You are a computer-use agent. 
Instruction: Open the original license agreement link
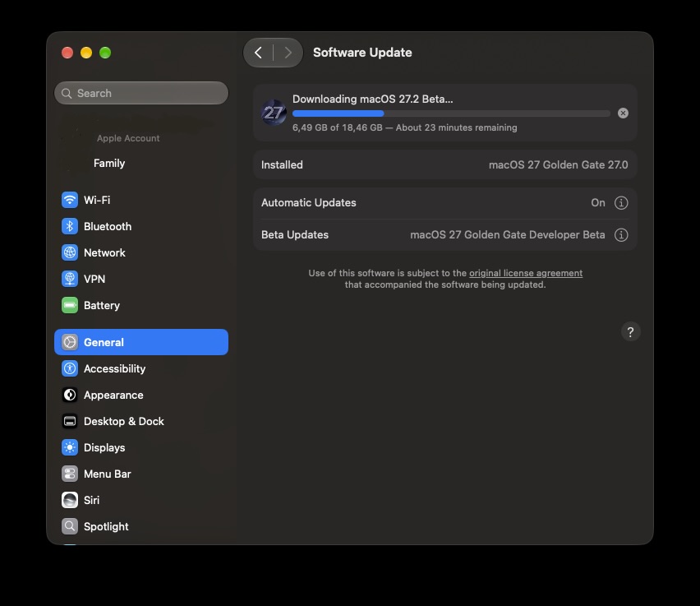(526, 273)
